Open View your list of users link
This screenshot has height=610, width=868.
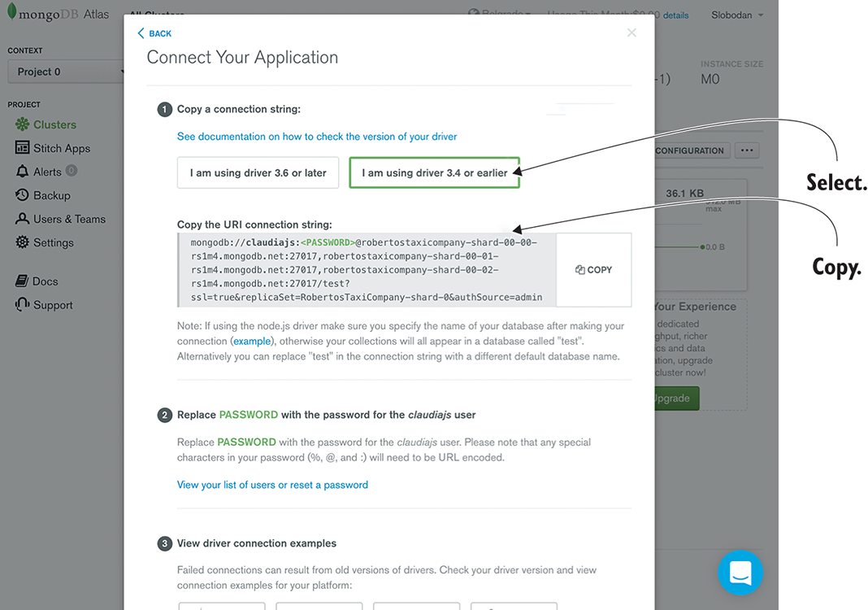pyautogui.click(x=272, y=485)
